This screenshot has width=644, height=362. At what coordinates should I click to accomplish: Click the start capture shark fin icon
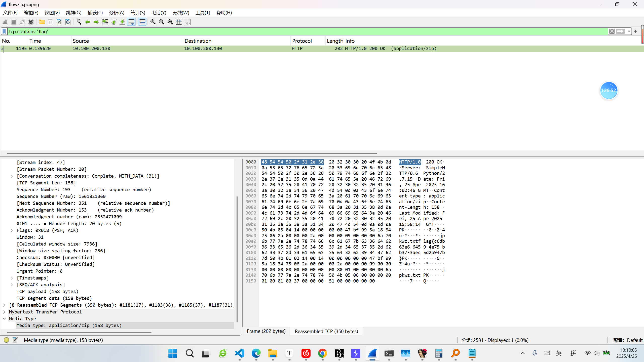(5, 22)
